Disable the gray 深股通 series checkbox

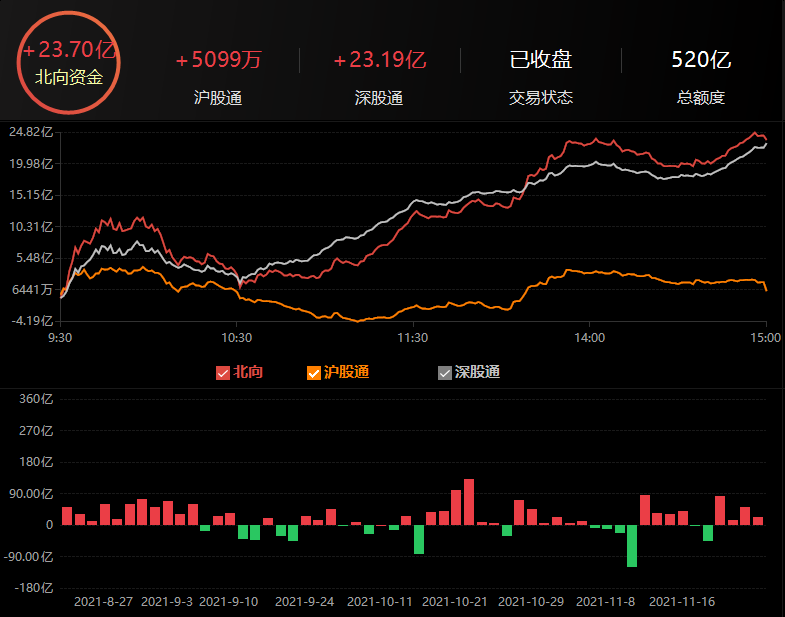pos(445,373)
